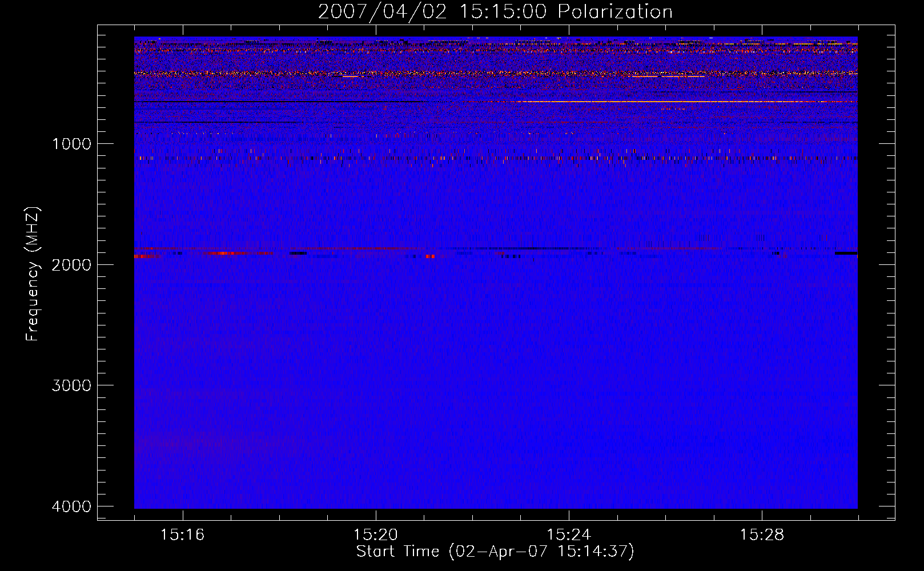Click the 'Start Time (02-Apr-07 15:14:37)' label
Viewport: 924px width, 571px height.
[x=495, y=552]
